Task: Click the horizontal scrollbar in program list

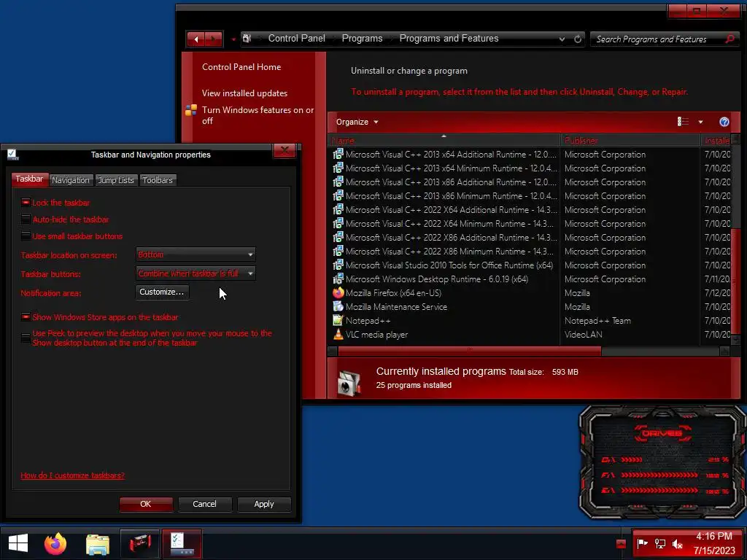Action: pos(469,351)
